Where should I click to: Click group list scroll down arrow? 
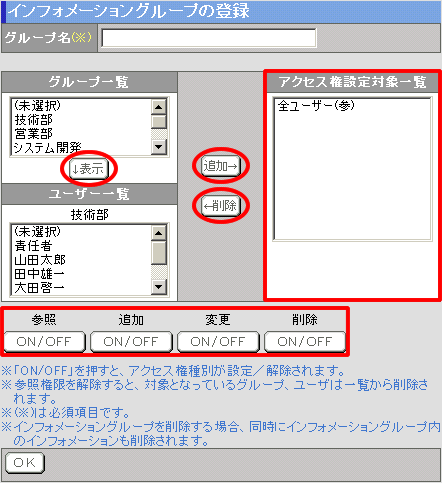[x=159, y=147]
